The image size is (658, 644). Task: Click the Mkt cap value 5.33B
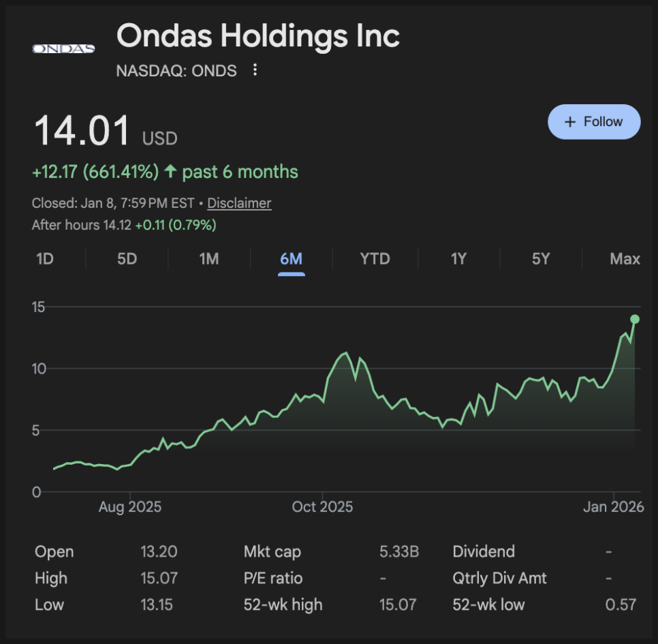click(398, 552)
